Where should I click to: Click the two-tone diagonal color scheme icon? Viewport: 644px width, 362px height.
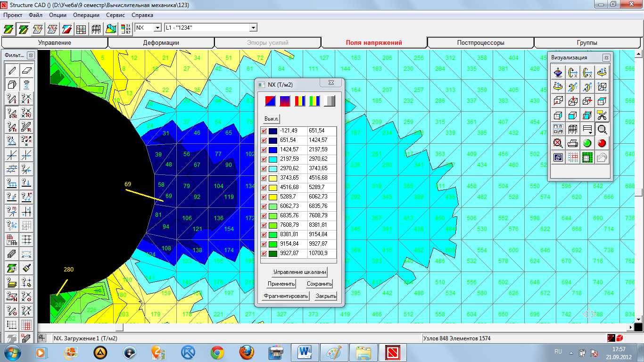click(x=270, y=100)
